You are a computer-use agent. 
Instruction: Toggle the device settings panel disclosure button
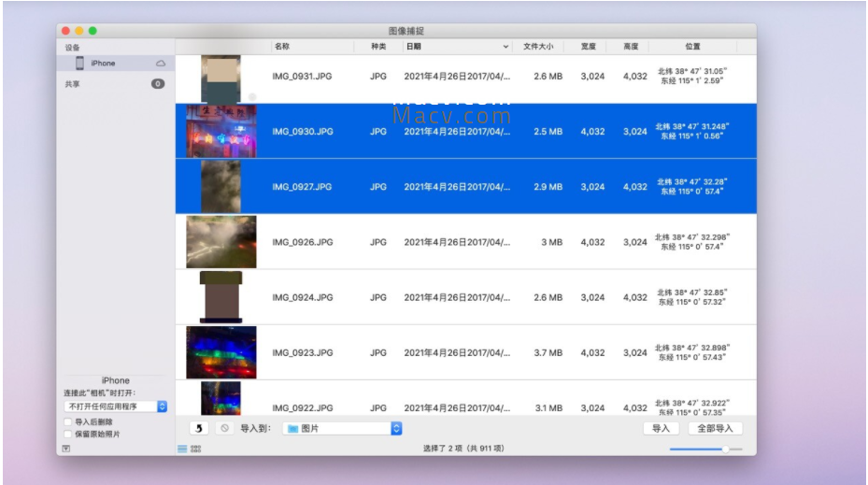pos(66,449)
